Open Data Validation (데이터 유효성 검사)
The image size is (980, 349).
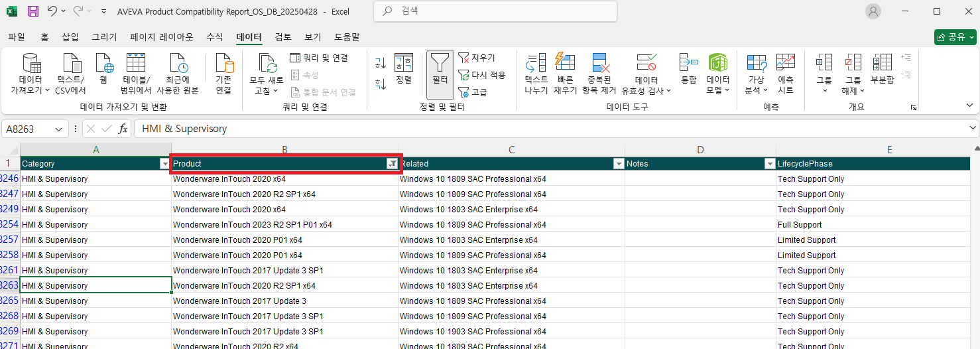tap(646, 73)
